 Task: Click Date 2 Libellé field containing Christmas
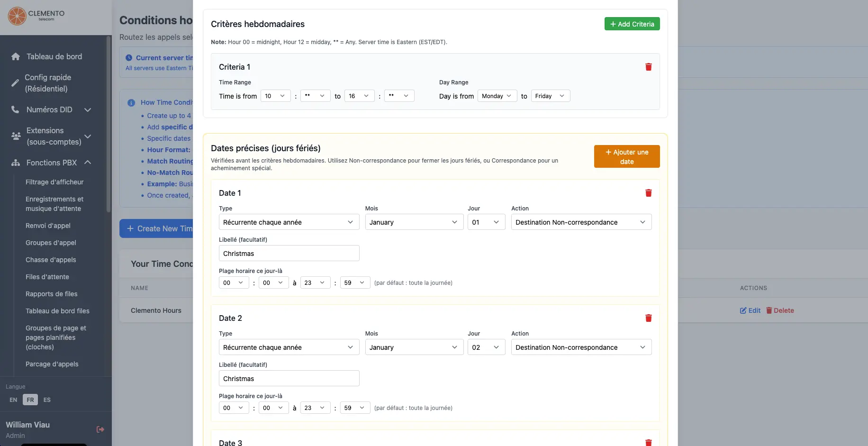click(289, 378)
